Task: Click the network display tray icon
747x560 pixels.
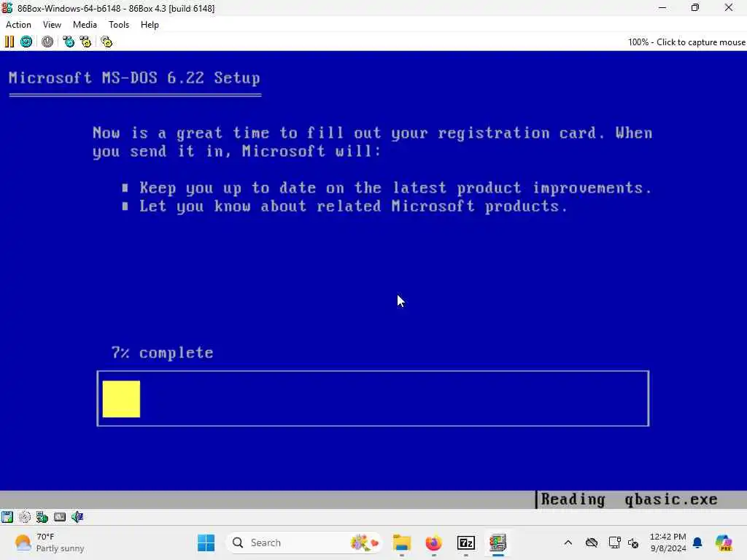Action: pyautogui.click(x=614, y=542)
